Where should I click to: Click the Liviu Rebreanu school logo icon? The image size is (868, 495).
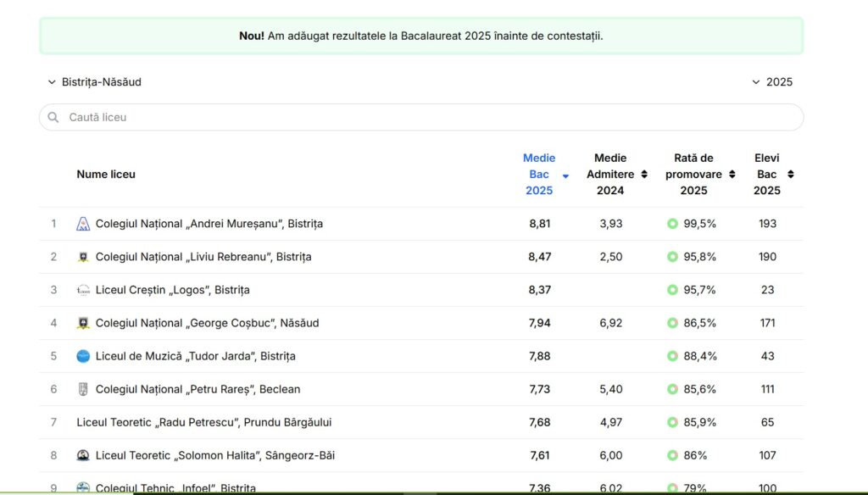[x=83, y=257]
